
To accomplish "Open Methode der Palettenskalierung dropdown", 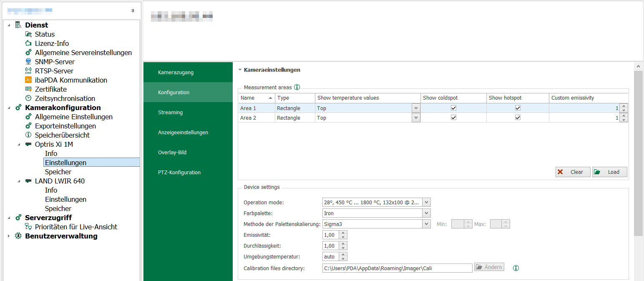I will [x=426, y=224].
